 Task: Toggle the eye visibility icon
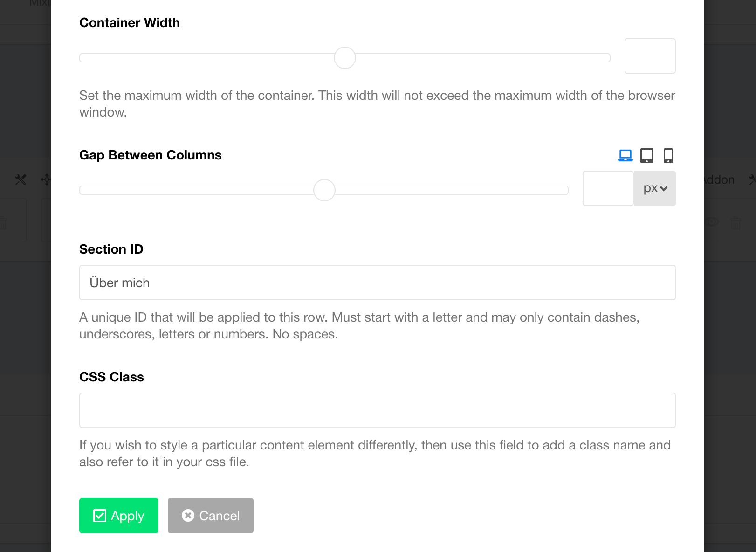(712, 222)
